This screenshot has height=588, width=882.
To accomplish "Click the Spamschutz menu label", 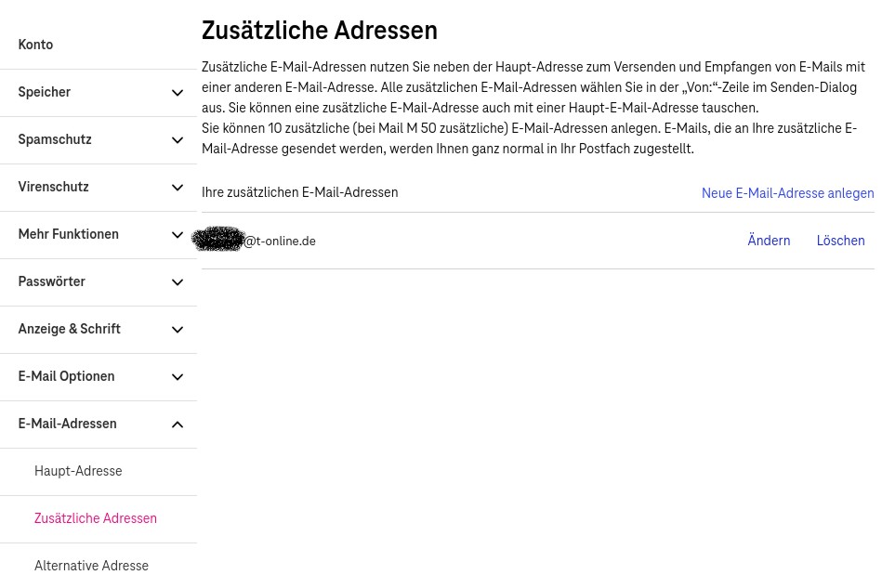I will pyautogui.click(x=55, y=139).
